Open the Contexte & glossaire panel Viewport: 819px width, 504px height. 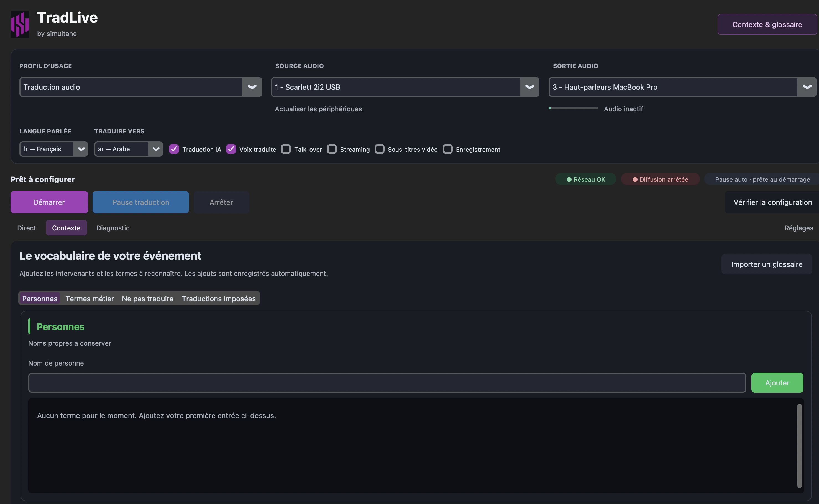click(767, 24)
